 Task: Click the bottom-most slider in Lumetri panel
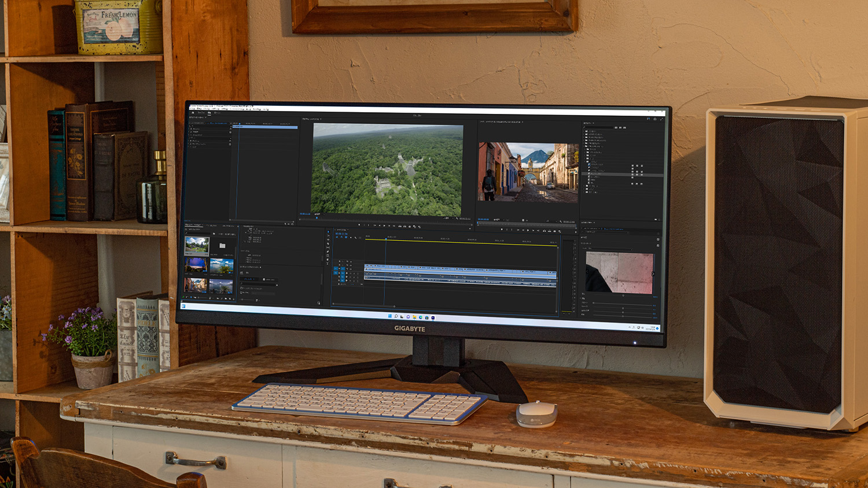pyautogui.click(x=623, y=316)
